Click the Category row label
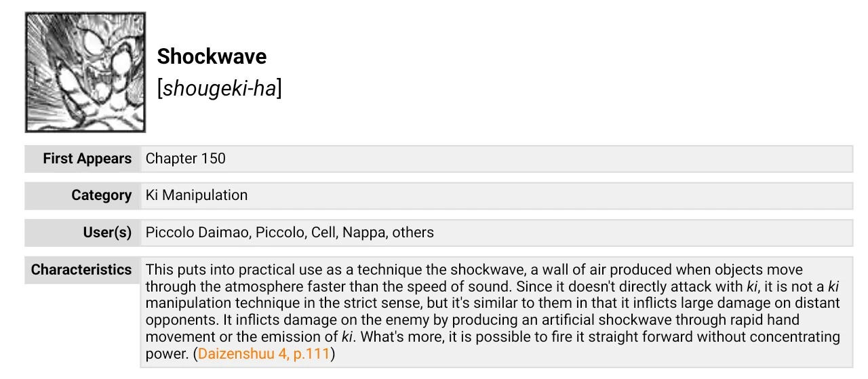The height and width of the screenshot is (379, 868). [x=101, y=195]
